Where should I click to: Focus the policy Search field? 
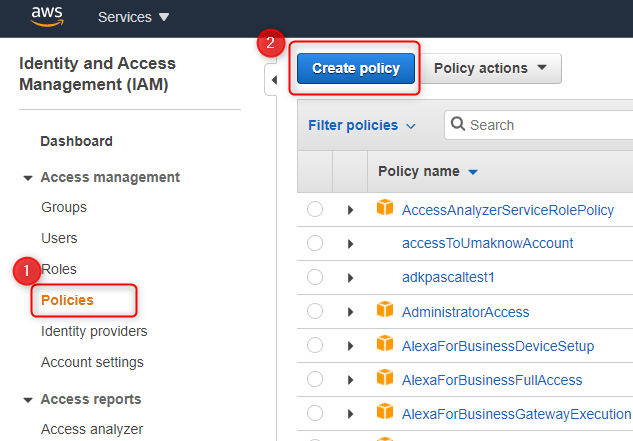click(539, 125)
